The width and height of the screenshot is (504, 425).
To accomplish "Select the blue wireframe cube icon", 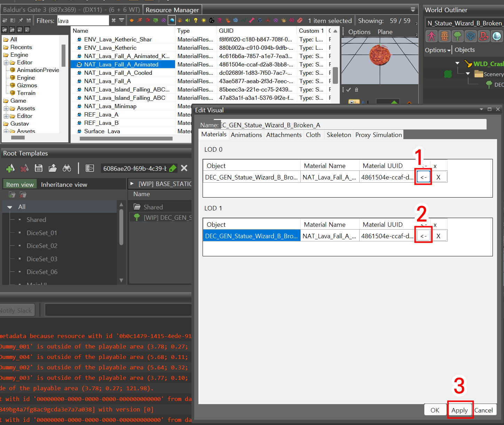I will tap(471, 36).
